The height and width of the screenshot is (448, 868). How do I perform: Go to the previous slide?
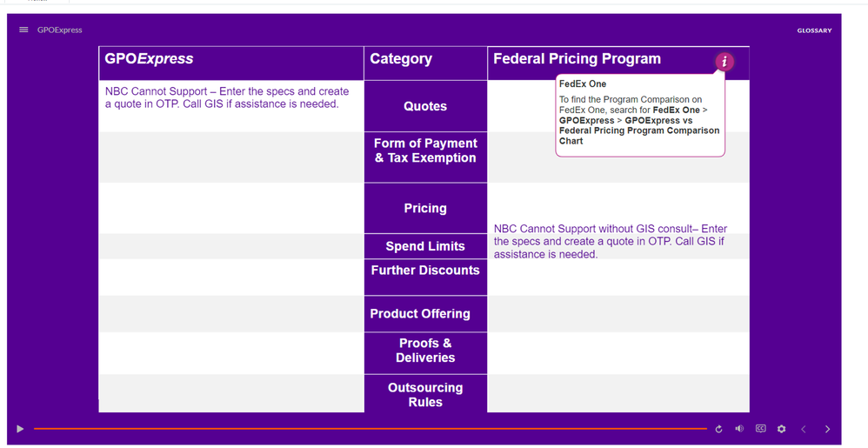804,429
